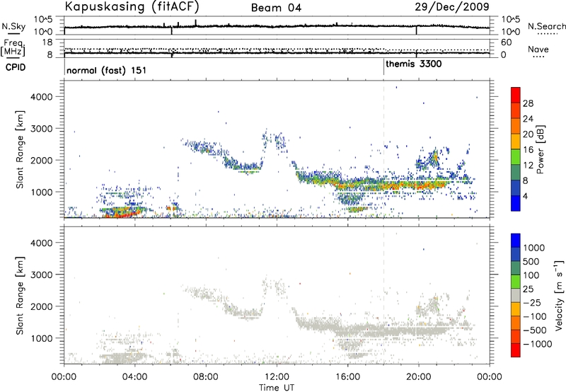
Task: Click the '3000' tick of the velocity panel
Action: (x=43, y=275)
